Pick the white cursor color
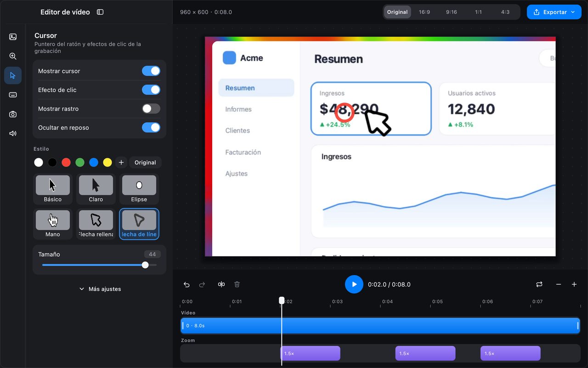This screenshot has width=588, height=368. [x=39, y=162]
